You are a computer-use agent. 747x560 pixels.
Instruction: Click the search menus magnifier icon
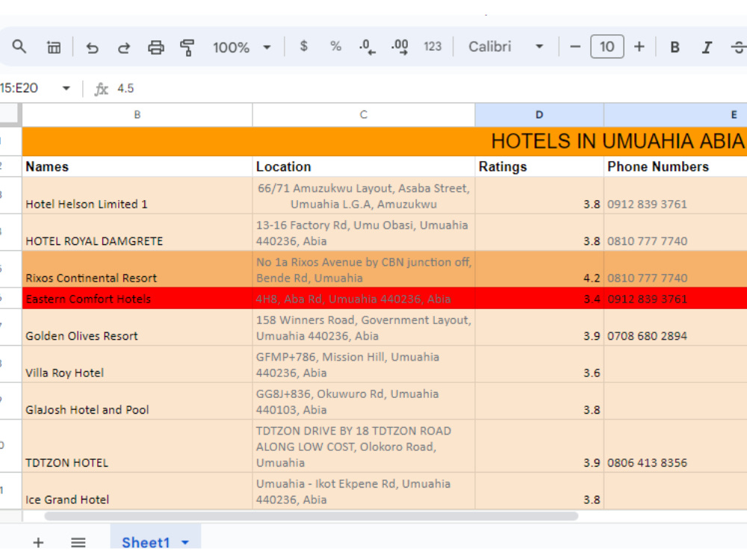pyautogui.click(x=19, y=46)
